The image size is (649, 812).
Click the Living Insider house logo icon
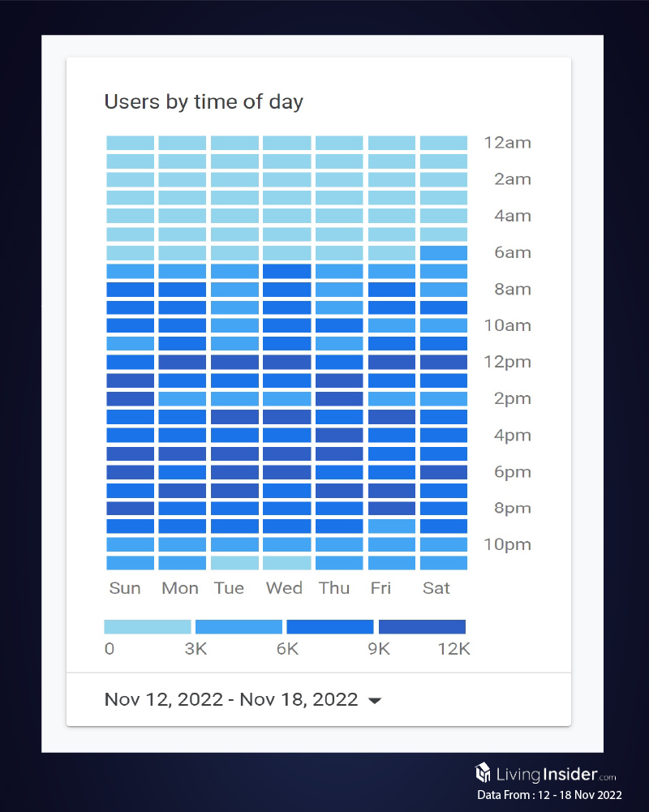483,772
